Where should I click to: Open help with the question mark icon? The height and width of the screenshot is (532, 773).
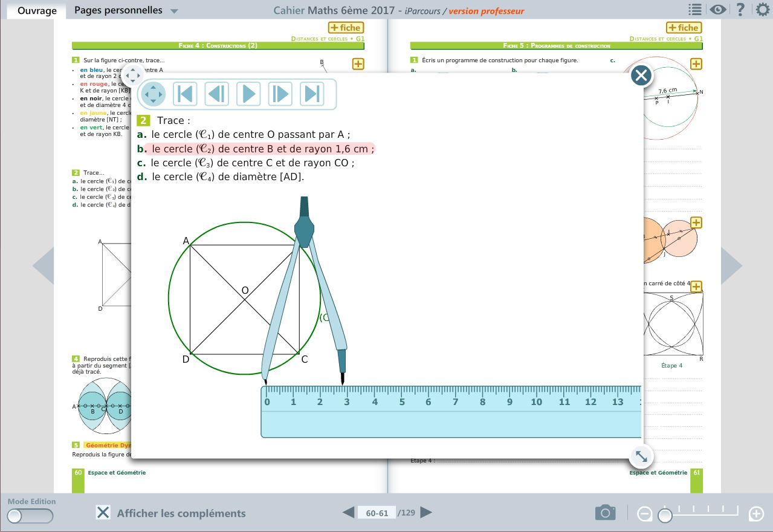(x=740, y=10)
